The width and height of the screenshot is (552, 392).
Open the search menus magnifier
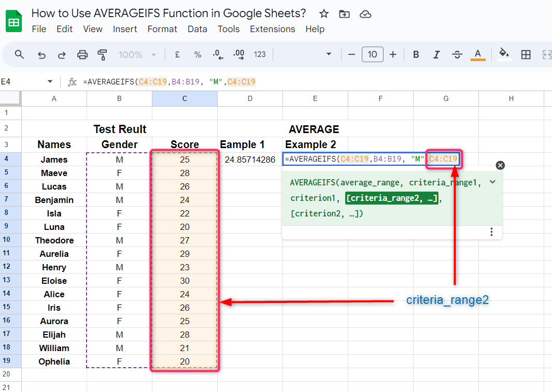click(x=19, y=54)
